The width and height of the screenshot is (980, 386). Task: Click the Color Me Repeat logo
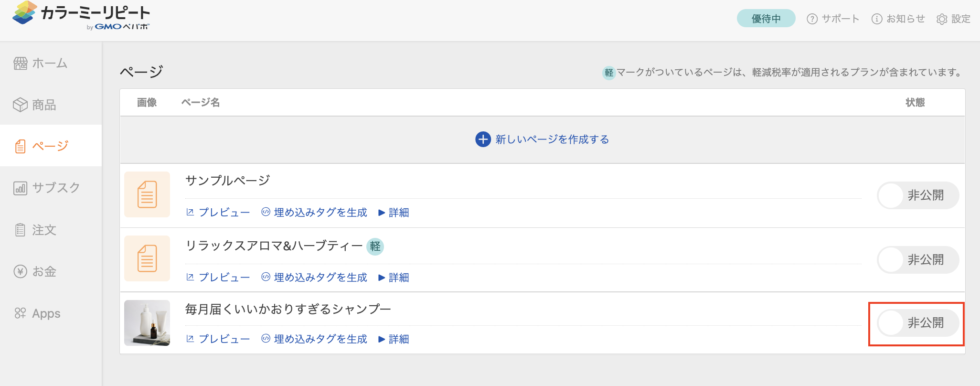point(81,16)
